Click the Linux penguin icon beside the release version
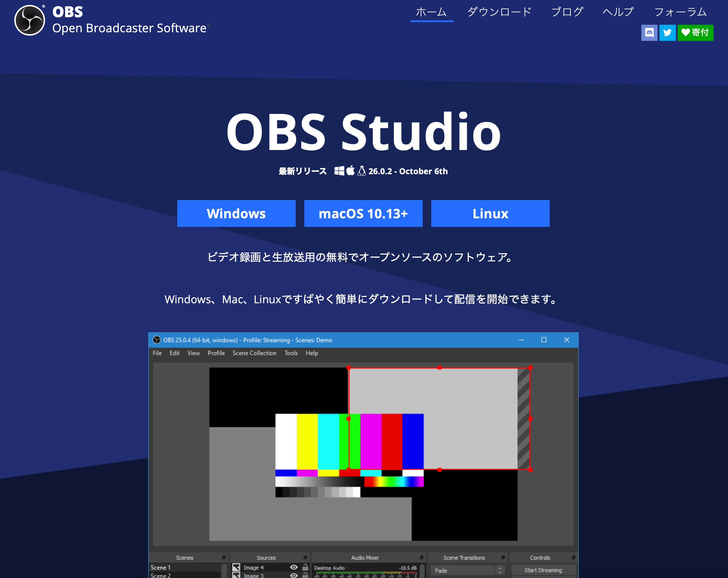Screen dimensions: 728x578 click(362, 171)
